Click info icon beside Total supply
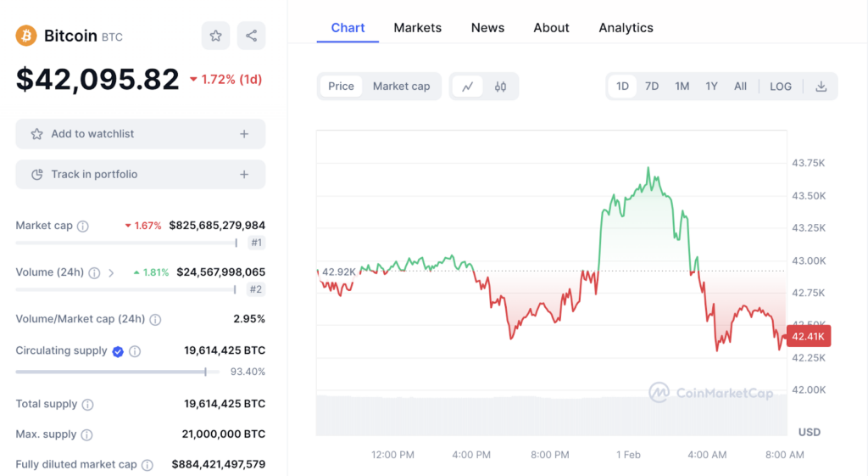This screenshot has height=476, width=868. [87, 405]
